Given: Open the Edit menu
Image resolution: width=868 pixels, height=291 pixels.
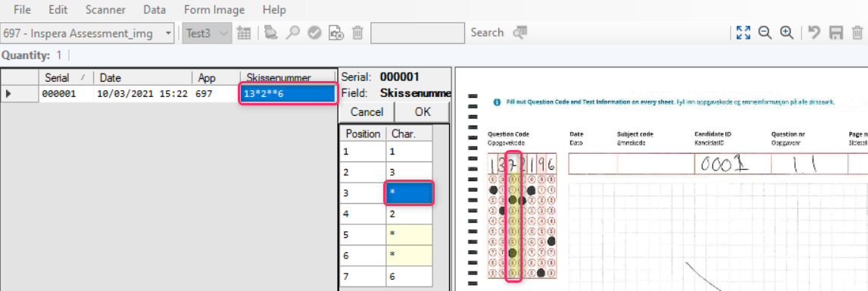Looking at the screenshot, I should tap(58, 10).
